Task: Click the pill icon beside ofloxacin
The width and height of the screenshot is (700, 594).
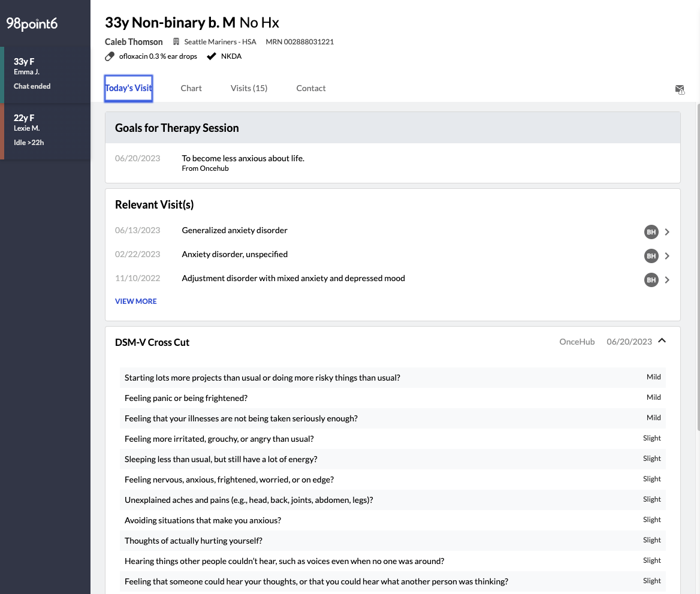Action: 110,56
